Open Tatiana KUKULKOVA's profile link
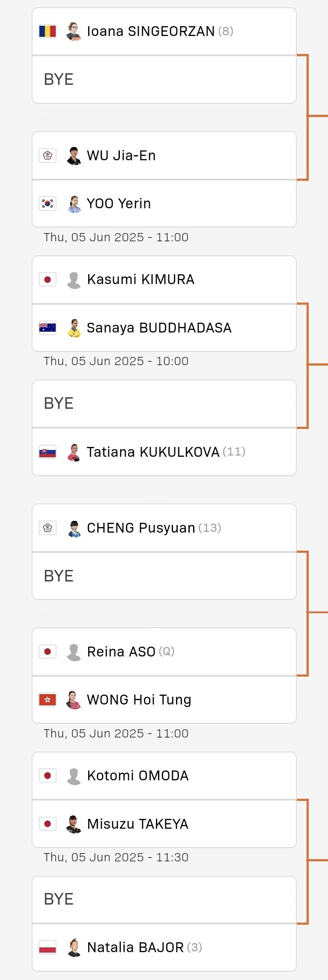This screenshot has height=980, width=328. [x=153, y=452]
